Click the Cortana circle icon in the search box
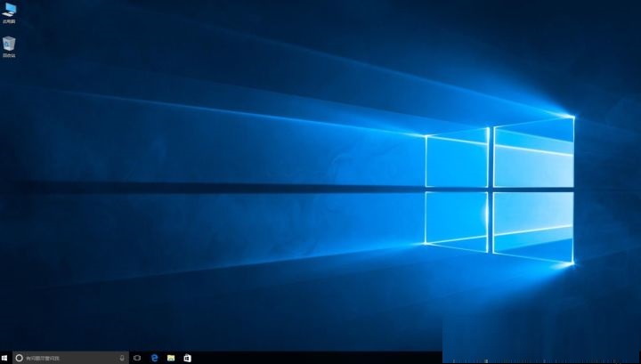Viewport: 641px width, 364px height. pos(19,357)
